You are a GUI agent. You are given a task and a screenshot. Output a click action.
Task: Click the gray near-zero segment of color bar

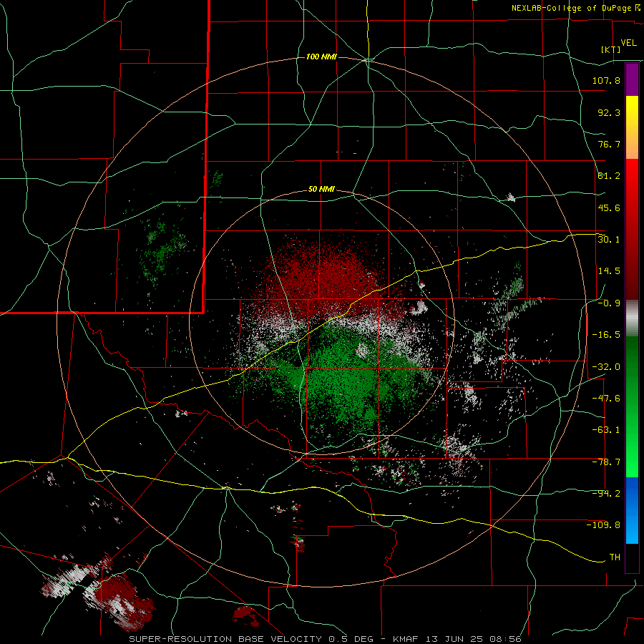click(632, 317)
